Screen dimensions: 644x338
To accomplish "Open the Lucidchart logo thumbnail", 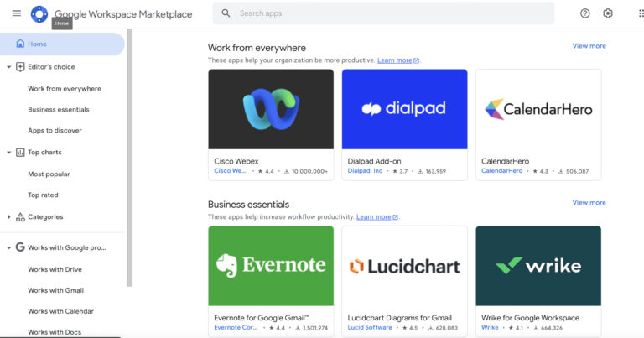I will 404,266.
